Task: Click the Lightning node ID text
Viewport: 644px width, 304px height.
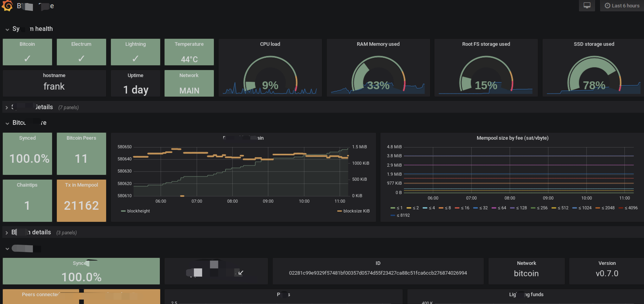Action: 378,273
